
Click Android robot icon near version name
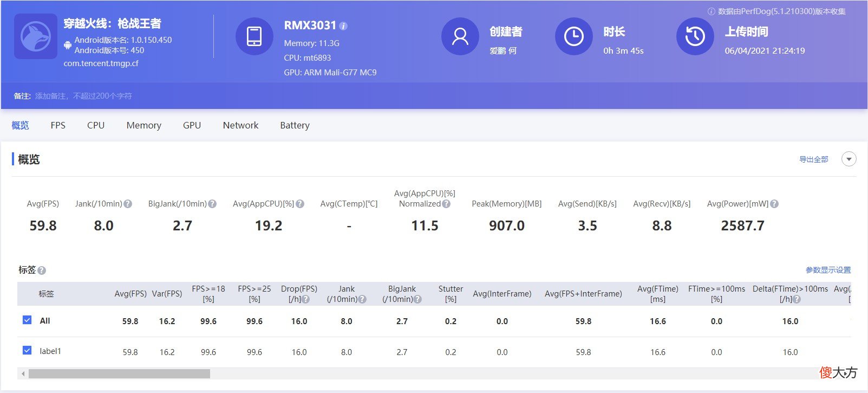(x=68, y=45)
